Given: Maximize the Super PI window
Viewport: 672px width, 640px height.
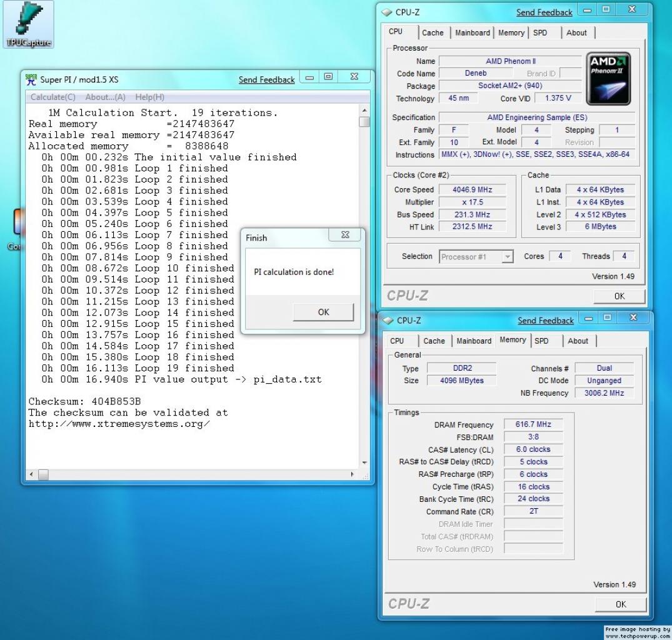Looking at the screenshot, I should pos(328,77).
